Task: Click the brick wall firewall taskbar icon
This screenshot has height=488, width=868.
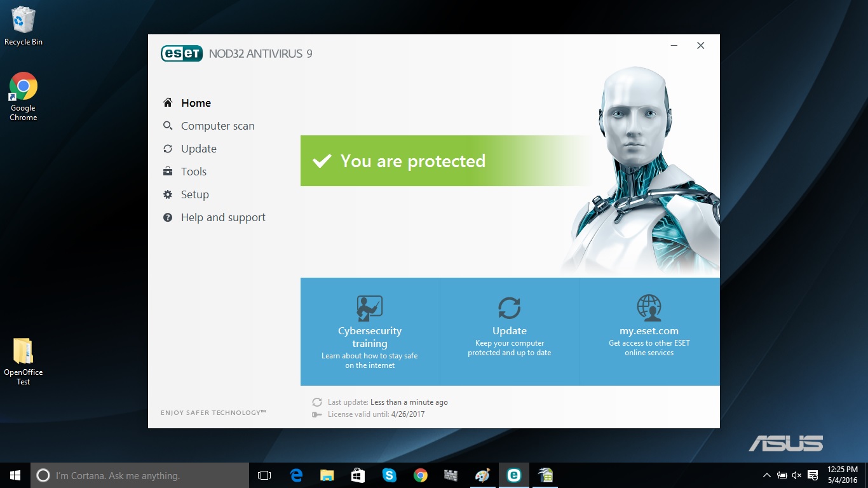Action: [451, 475]
